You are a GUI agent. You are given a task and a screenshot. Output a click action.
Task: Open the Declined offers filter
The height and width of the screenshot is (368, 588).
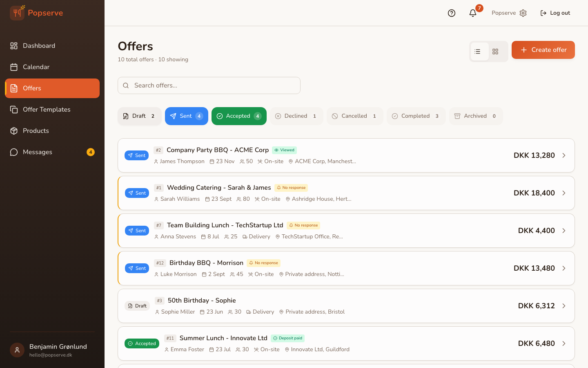click(x=296, y=116)
